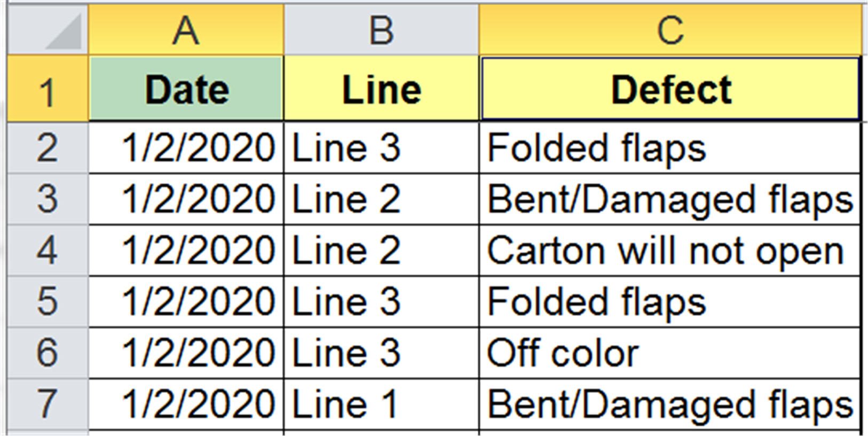Select row header 2
The width and height of the screenshot is (868, 436).
click(x=45, y=148)
